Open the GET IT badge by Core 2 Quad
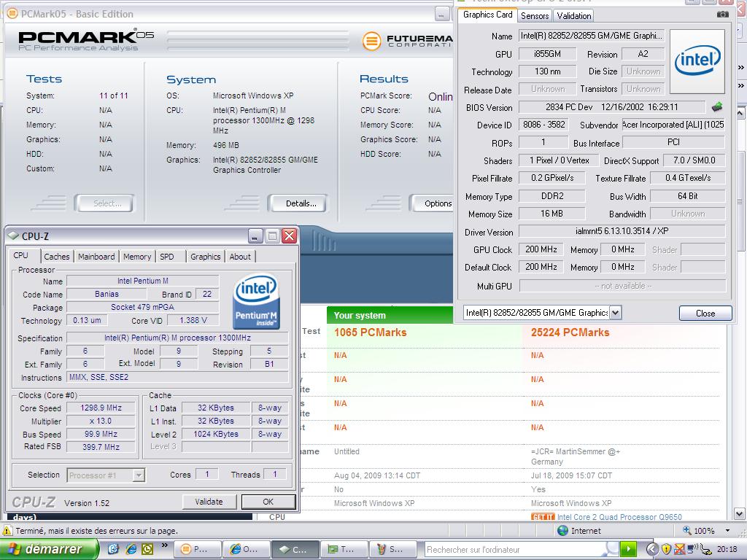Viewport: 747px width, 560px height. click(x=543, y=517)
